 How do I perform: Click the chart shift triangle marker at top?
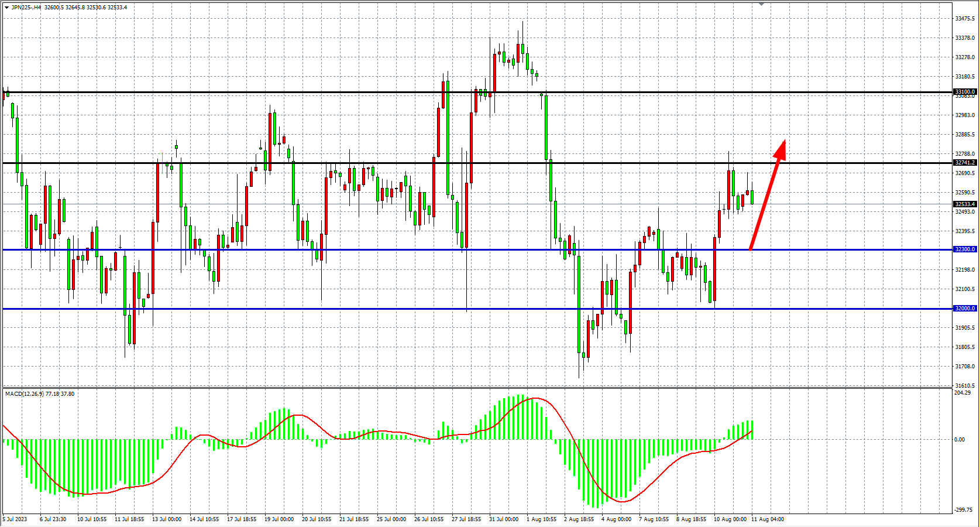point(761,4)
